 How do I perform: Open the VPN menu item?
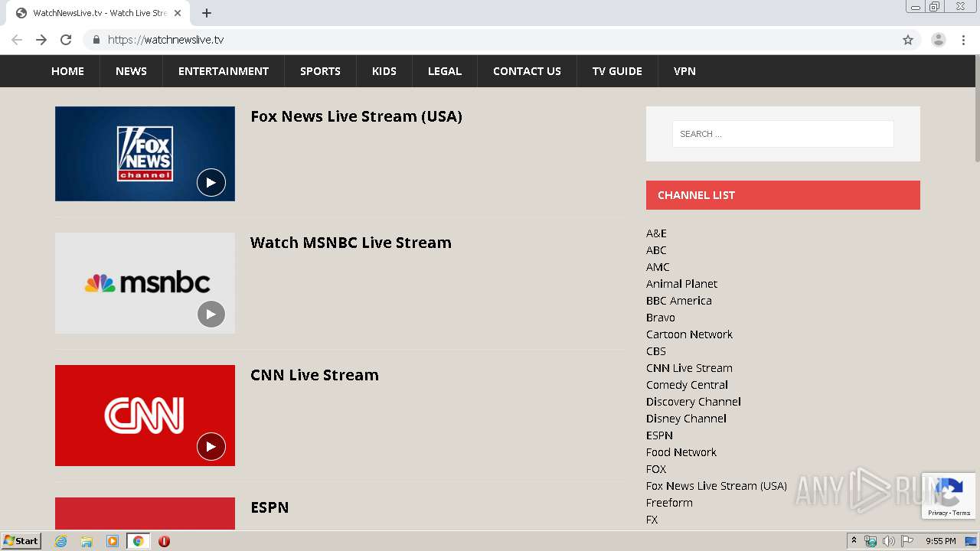[x=684, y=71]
